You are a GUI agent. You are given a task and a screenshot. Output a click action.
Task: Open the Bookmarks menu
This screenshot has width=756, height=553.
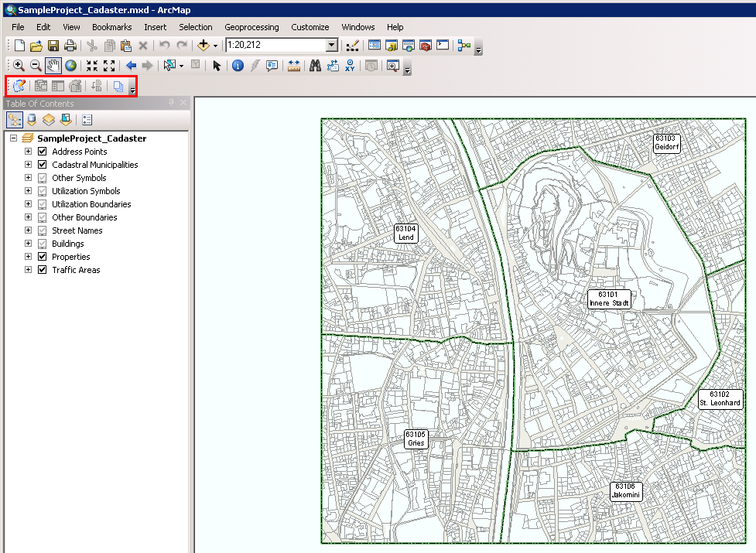[x=111, y=27]
